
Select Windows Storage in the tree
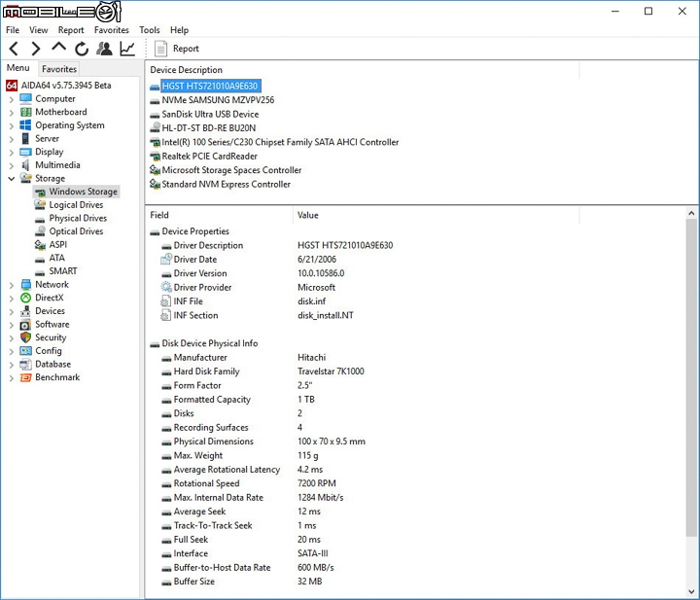[83, 192]
